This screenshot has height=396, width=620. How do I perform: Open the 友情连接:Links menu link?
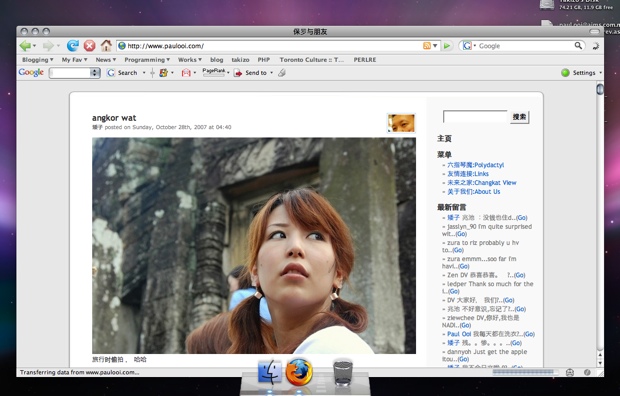click(x=468, y=174)
